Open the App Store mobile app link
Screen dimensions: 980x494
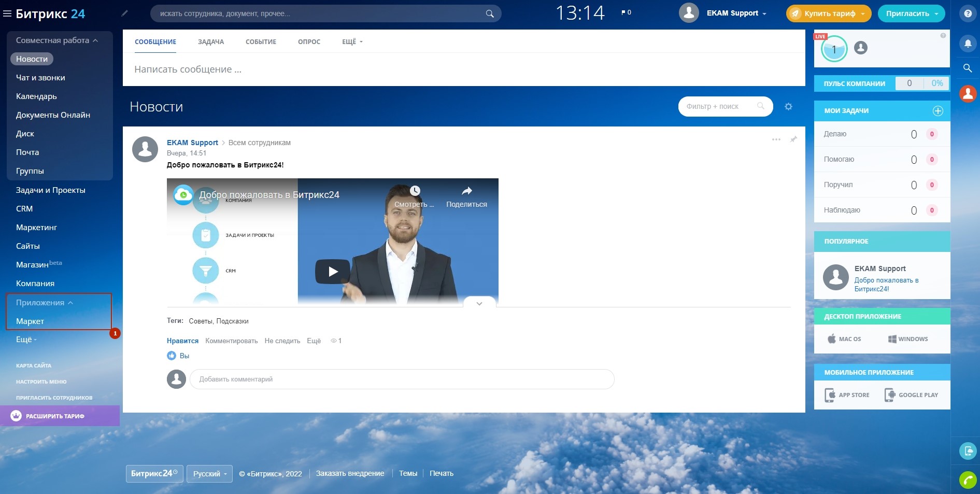click(847, 395)
